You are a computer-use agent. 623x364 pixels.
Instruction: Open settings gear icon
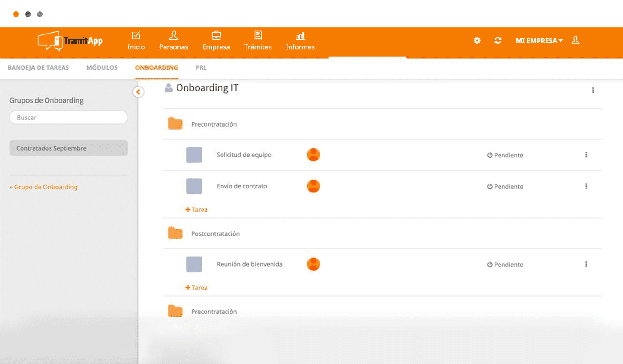coord(477,41)
